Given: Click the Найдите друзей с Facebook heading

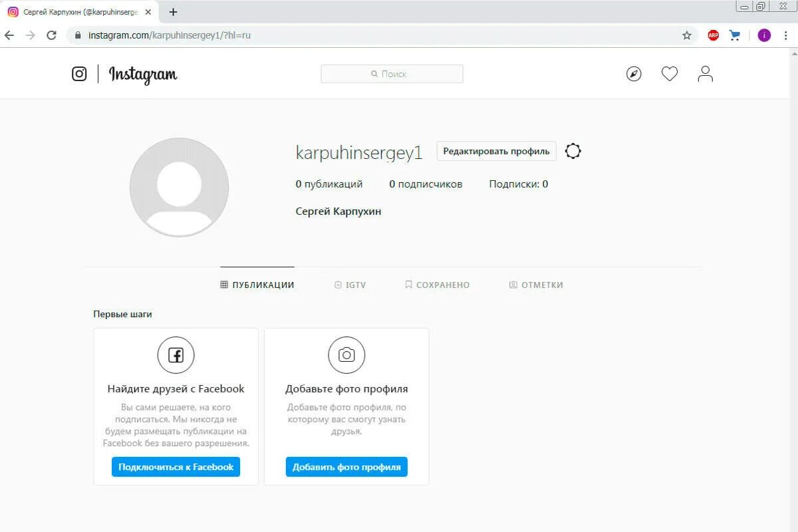Looking at the screenshot, I should [176, 389].
